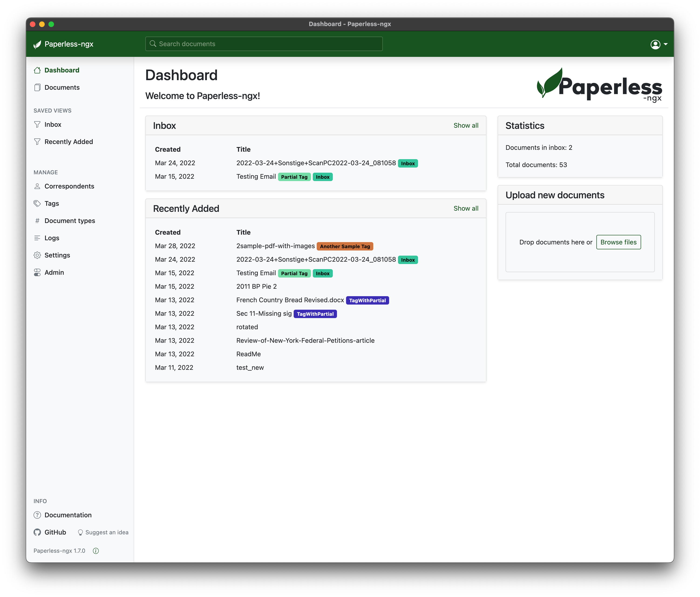The width and height of the screenshot is (700, 597).
Task: Open the Documentation entry under INFO
Action: 68,515
